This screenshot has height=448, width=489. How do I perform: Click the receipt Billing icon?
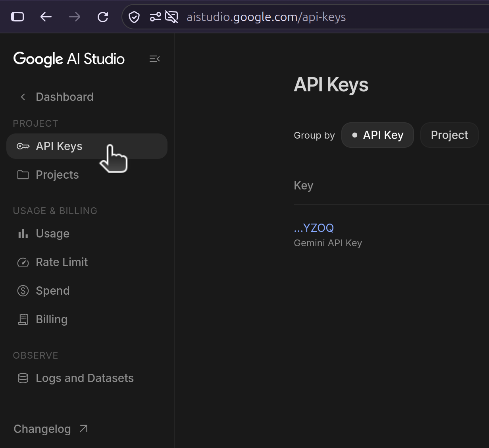coord(23,319)
